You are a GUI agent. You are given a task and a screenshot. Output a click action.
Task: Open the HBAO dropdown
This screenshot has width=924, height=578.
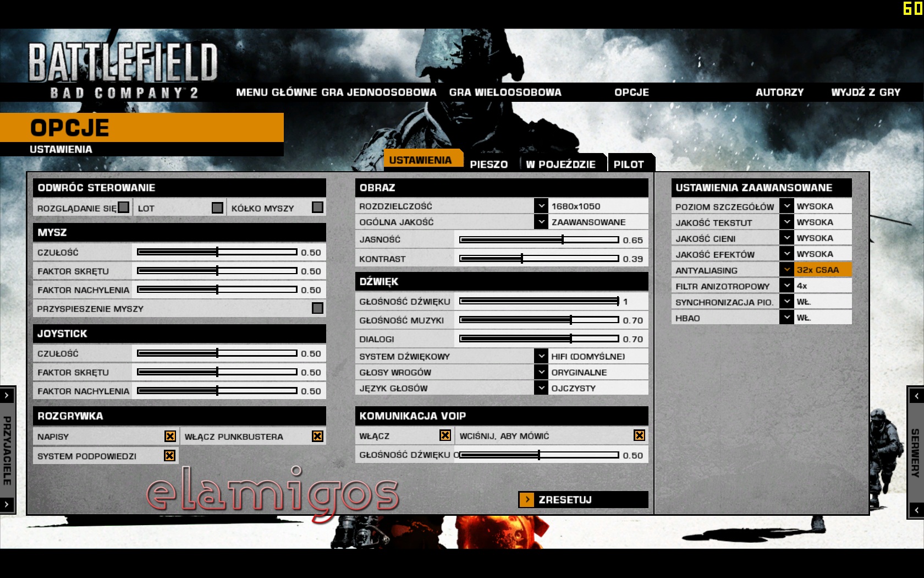tap(787, 318)
